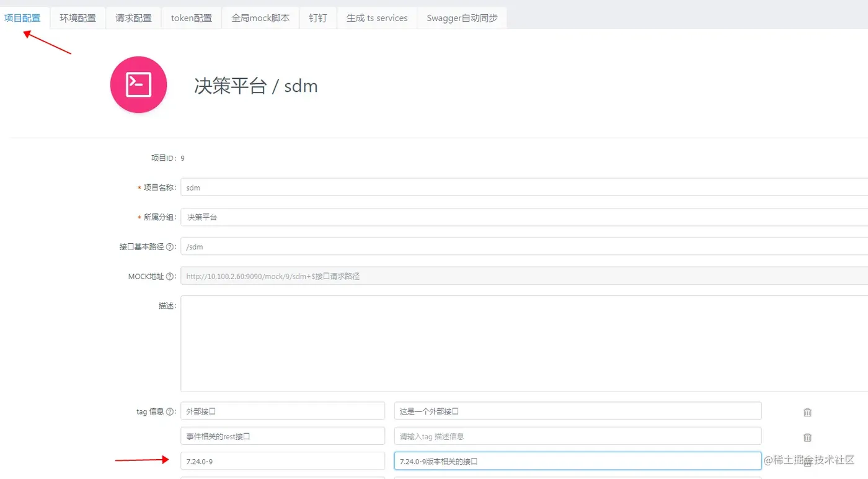Viewport: 868px width, 479px height.
Task: Delete the 外部接口 tag row
Action: click(807, 412)
